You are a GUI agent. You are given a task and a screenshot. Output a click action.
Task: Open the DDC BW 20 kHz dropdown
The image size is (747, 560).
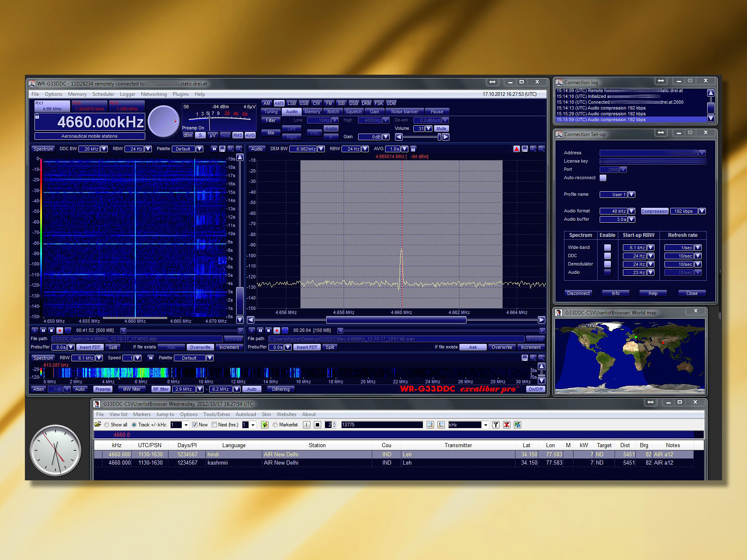(x=104, y=149)
